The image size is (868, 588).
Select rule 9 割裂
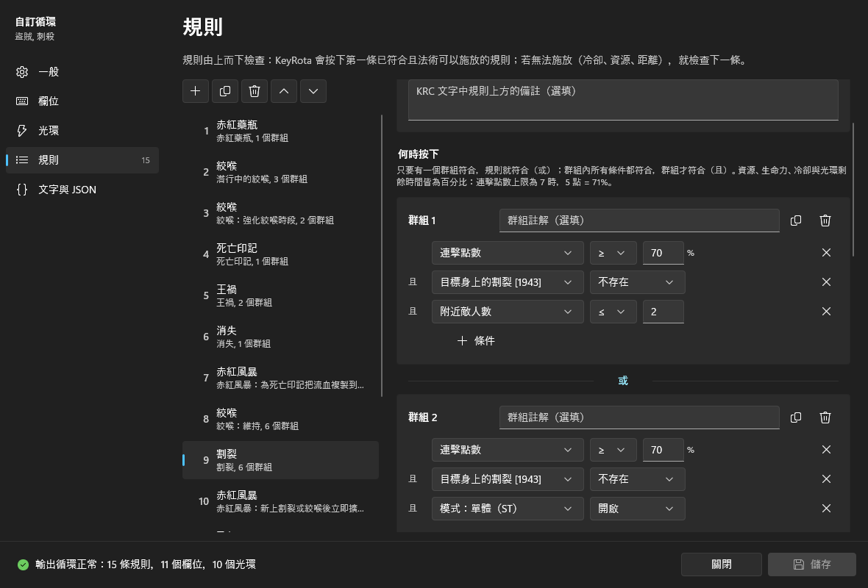click(x=281, y=460)
